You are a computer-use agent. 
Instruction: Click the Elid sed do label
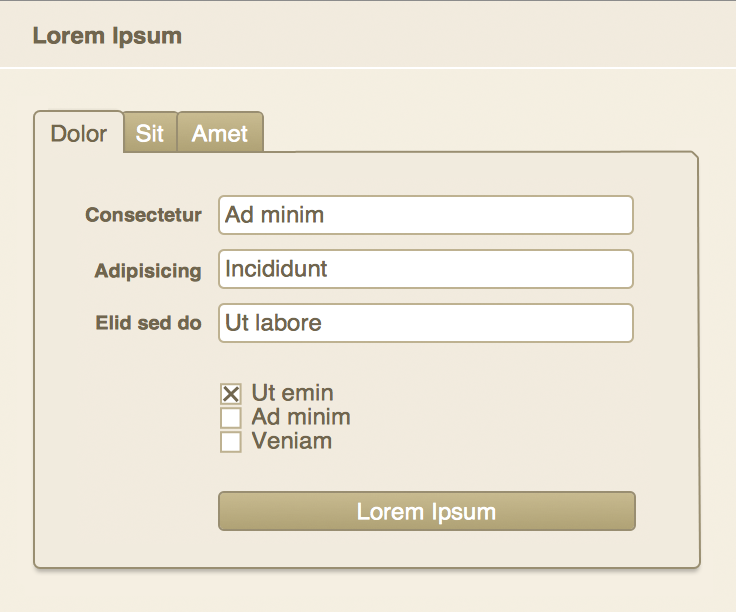click(148, 323)
